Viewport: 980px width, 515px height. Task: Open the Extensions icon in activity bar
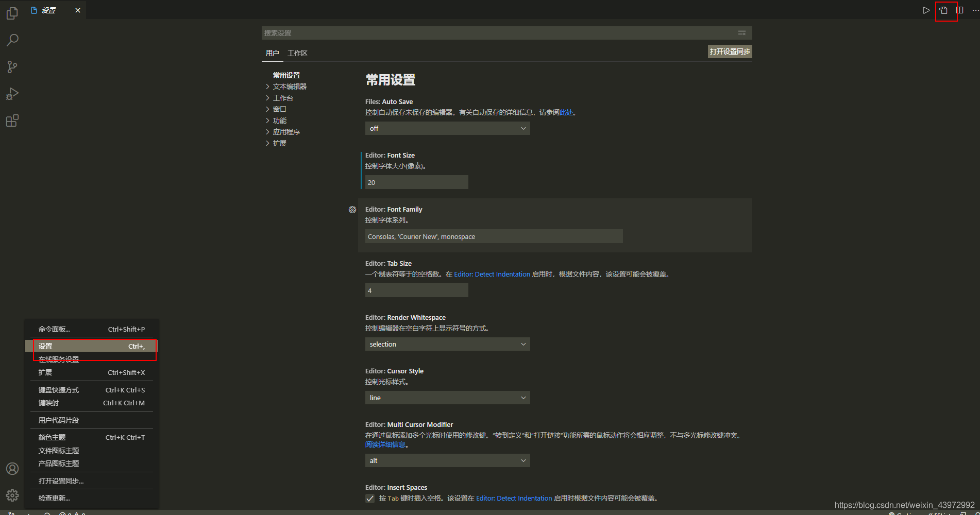(x=12, y=120)
